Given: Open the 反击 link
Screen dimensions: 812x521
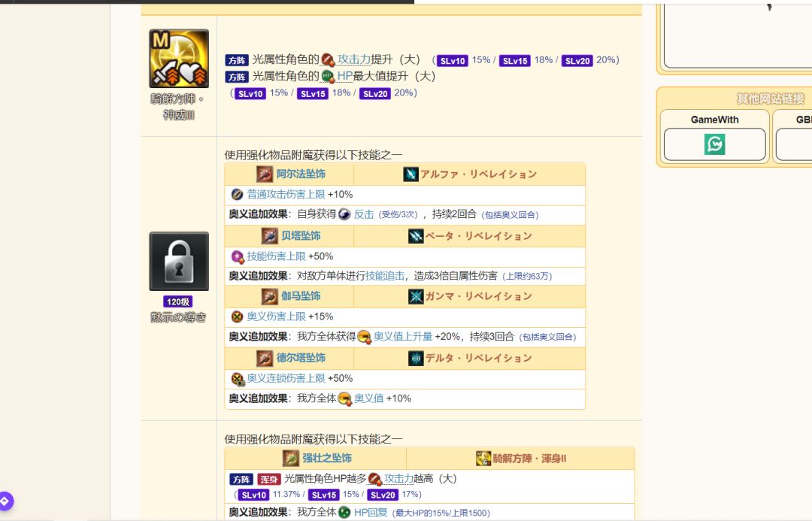Looking at the screenshot, I should click(x=364, y=214).
